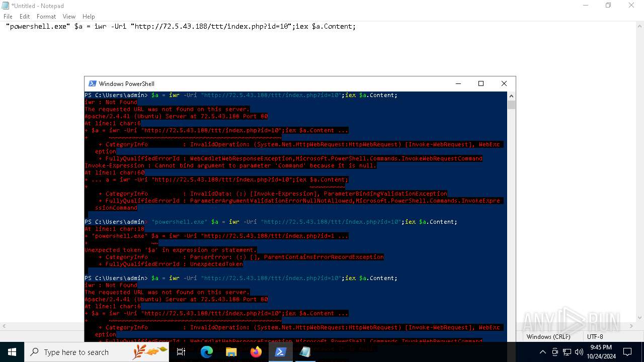Click the first 'Apache/2.4.41 (Ubuntu) Server' line

176,116
